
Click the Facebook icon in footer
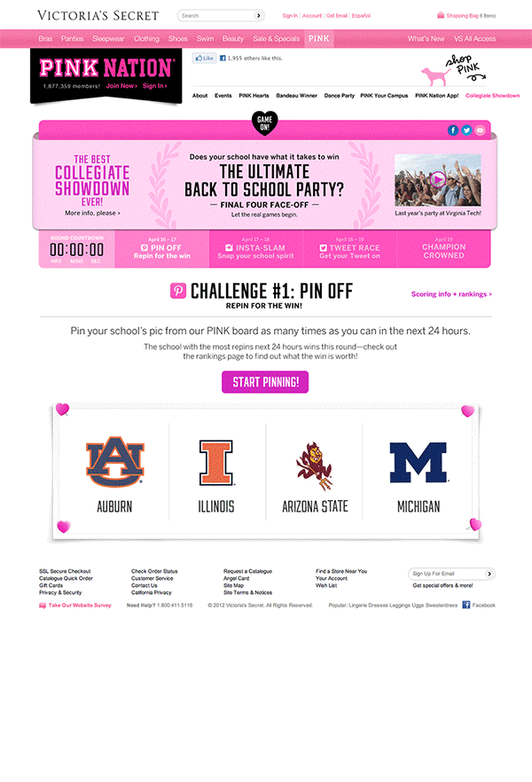466,605
